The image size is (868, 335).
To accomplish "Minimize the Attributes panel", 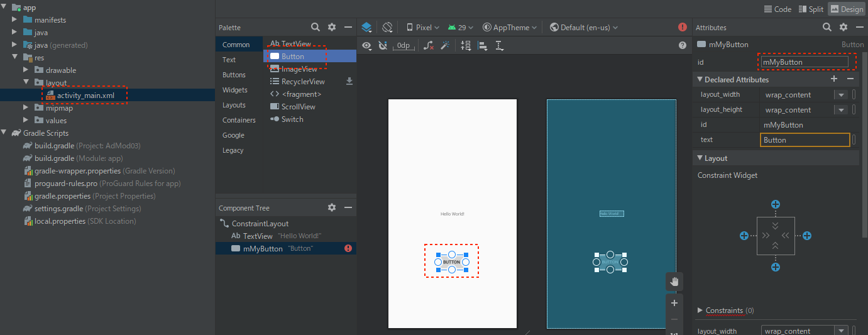I will click(859, 27).
